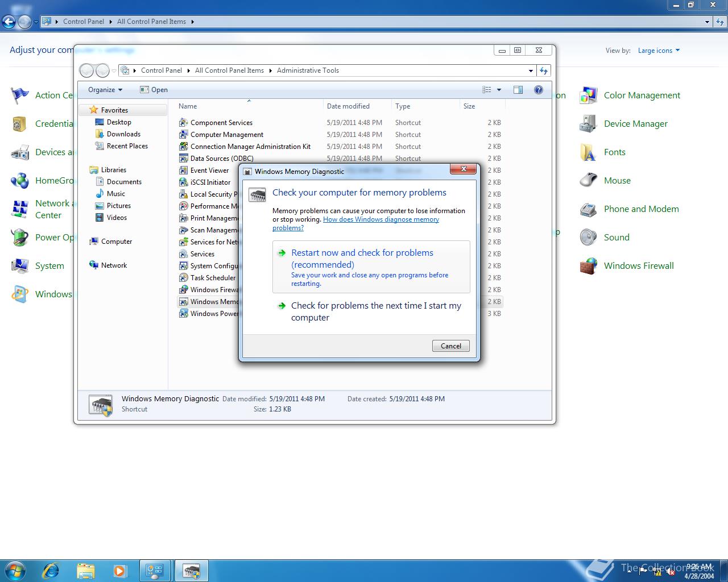Open Documents library in navigation pane

click(124, 182)
